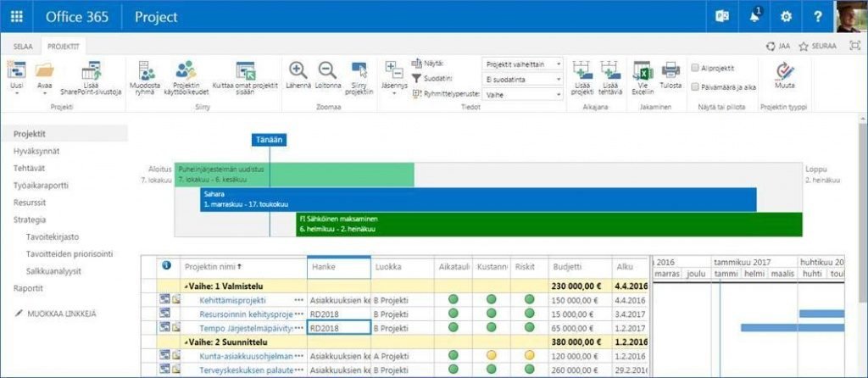Image resolution: width=868 pixels, height=378 pixels.
Task: Toggle the Päivämäärä ja aika checkbox
Action: pyautogui.click(x=696, y=86)
